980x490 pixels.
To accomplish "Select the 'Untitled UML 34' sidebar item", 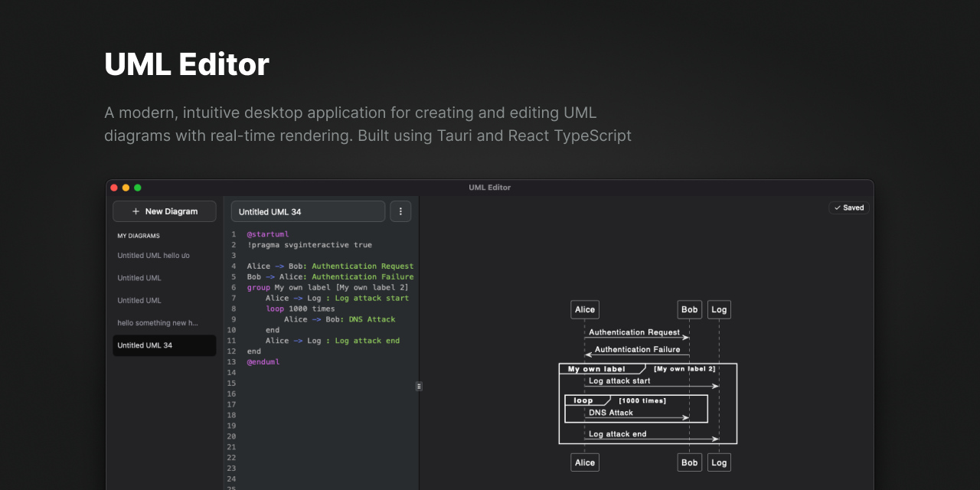I will tap(165, 345).
